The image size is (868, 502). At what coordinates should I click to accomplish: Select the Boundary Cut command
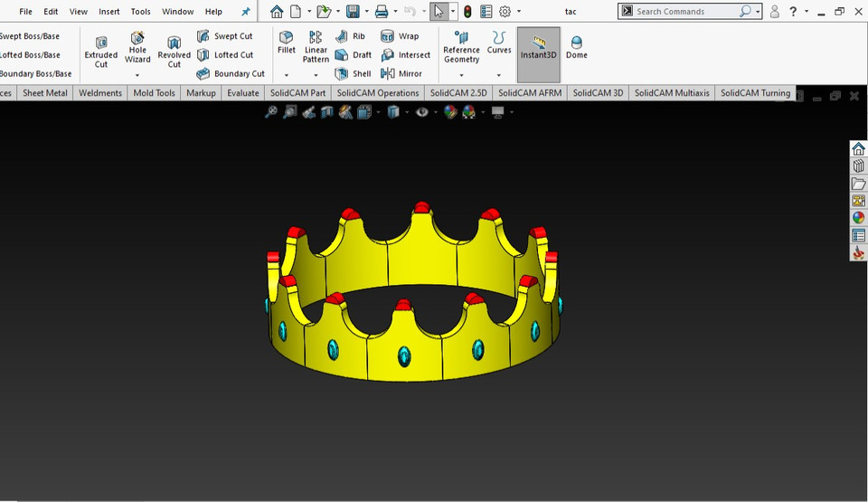tap(231, 73)
